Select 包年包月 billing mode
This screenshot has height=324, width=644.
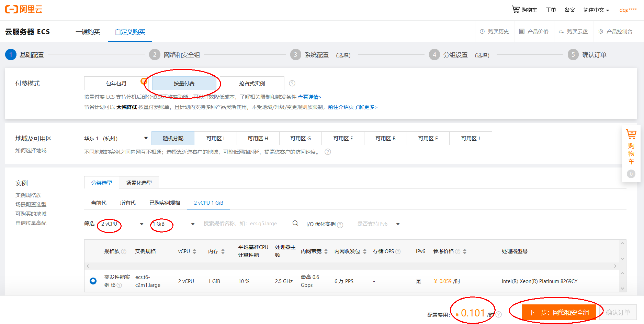(116, 83)
